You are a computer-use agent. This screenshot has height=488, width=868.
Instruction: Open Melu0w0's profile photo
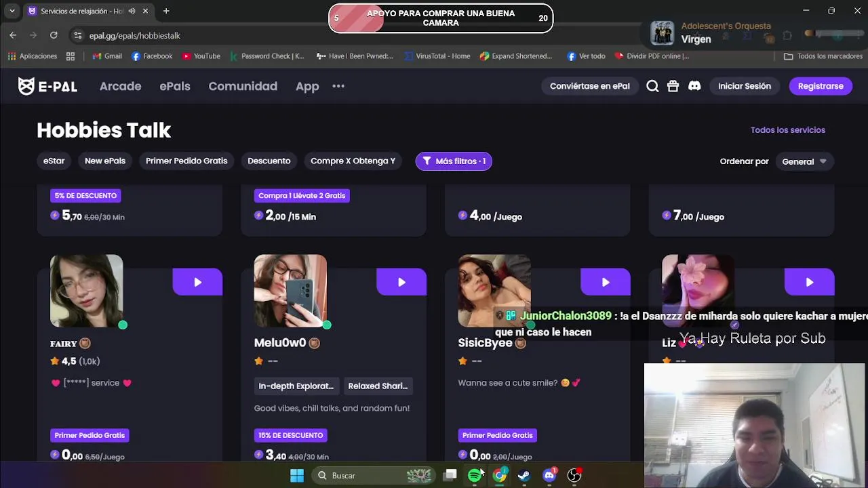(290, 291)
